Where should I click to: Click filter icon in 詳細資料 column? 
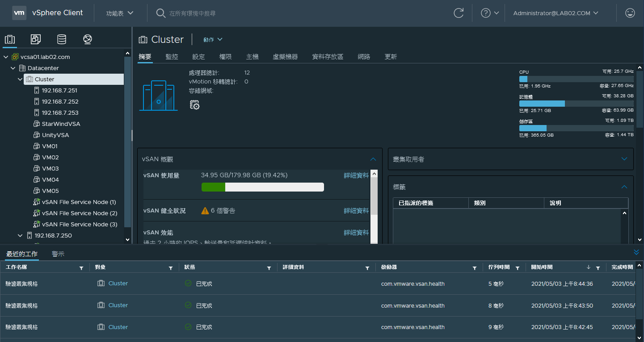(x=367, y=268)
